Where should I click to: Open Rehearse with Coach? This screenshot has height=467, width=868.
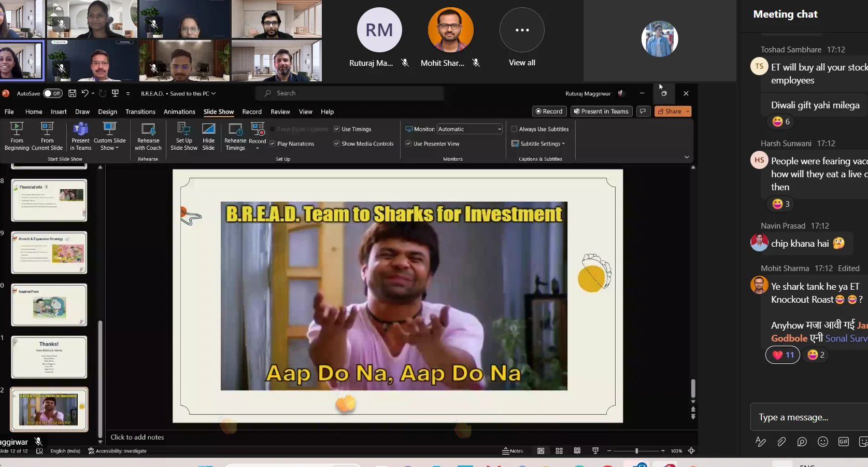(x=148, y=136)
